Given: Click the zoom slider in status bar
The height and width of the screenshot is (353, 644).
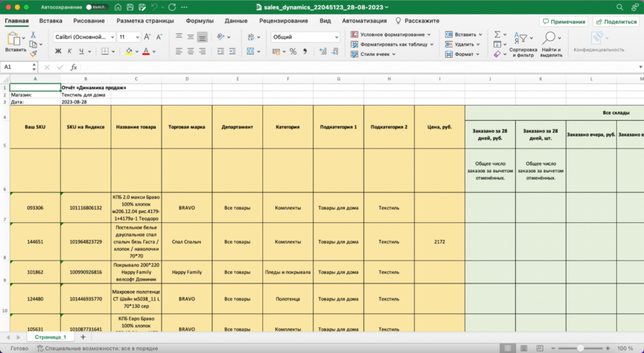Looking at the screenshot, I should [x=580, y=348].
